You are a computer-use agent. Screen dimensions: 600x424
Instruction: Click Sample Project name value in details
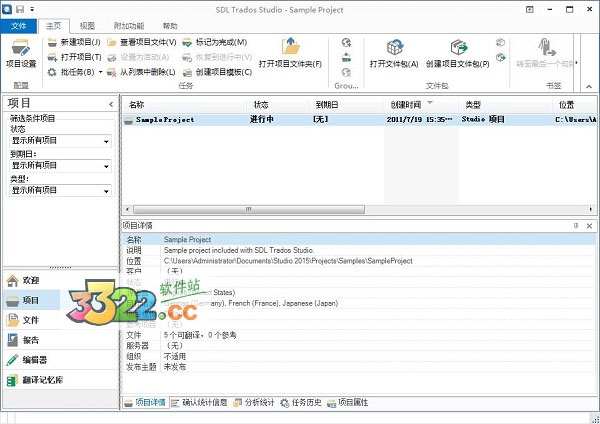click(187, 240)
